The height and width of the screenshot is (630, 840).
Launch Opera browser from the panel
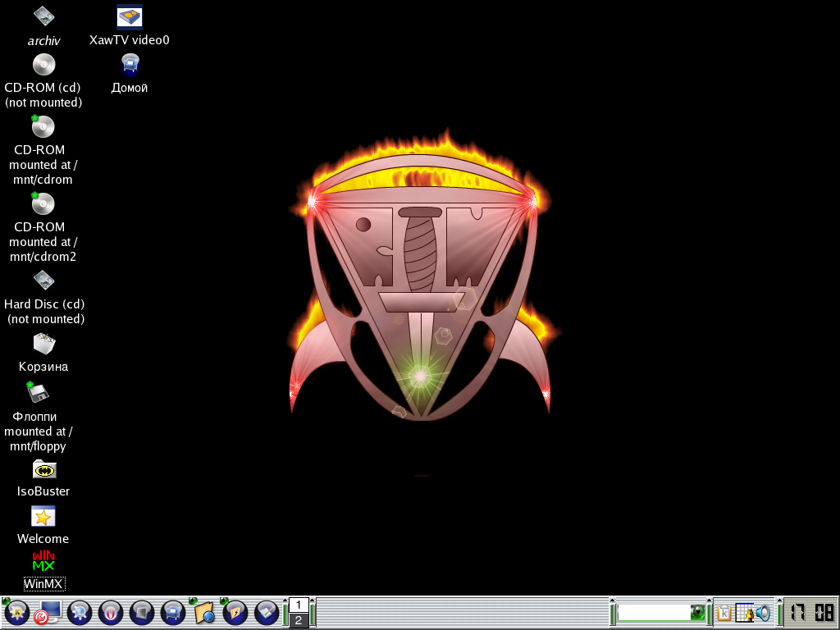tap(111, 612)
